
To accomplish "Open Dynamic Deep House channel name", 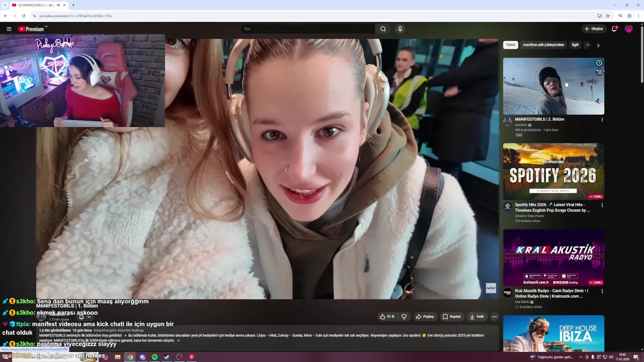I will 529,216.
